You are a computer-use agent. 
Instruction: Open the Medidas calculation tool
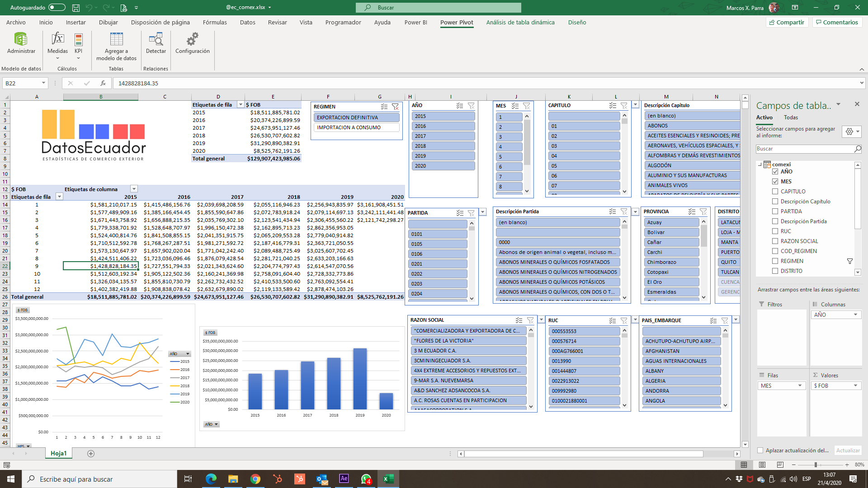(x=57, y=45)
